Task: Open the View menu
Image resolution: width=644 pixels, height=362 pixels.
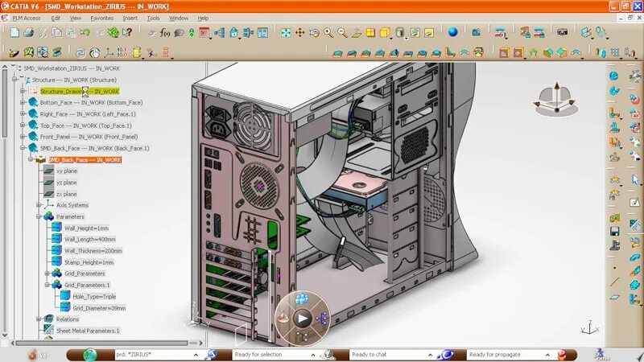Action: tap(76, 18)
